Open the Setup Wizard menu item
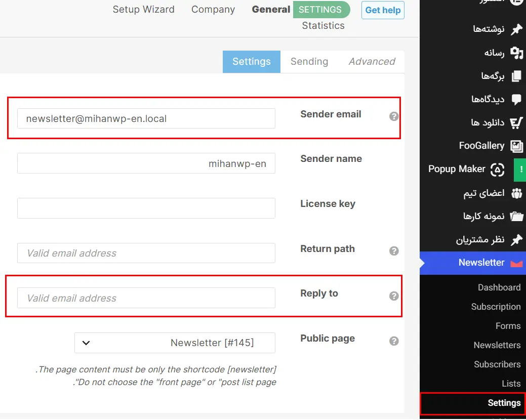The image size is (526, 420). [x=144, y=10]
